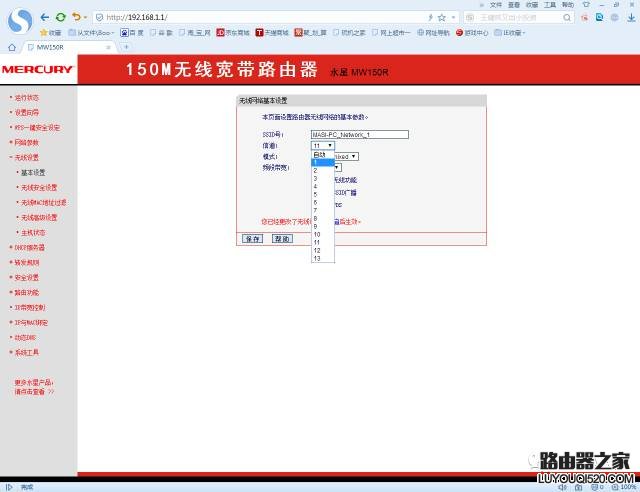Open the 工具 menu
Image resolution: width=640 pixels, height=492 pixels.
click(x=549, y=5)
